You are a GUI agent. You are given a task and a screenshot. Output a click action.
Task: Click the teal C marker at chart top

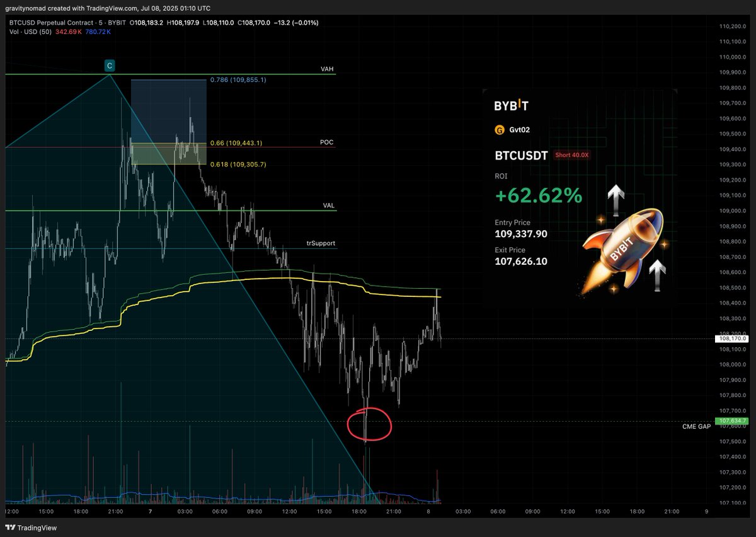(110, 65)
